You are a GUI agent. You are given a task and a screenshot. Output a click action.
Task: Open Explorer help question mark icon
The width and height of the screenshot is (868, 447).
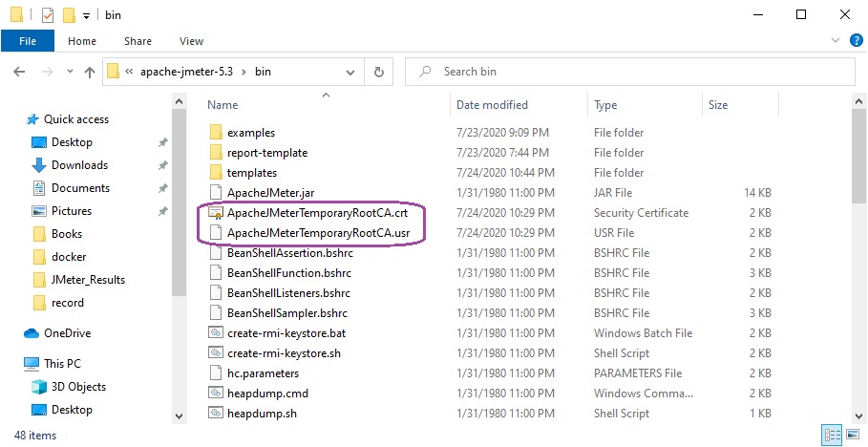point(856,40)
